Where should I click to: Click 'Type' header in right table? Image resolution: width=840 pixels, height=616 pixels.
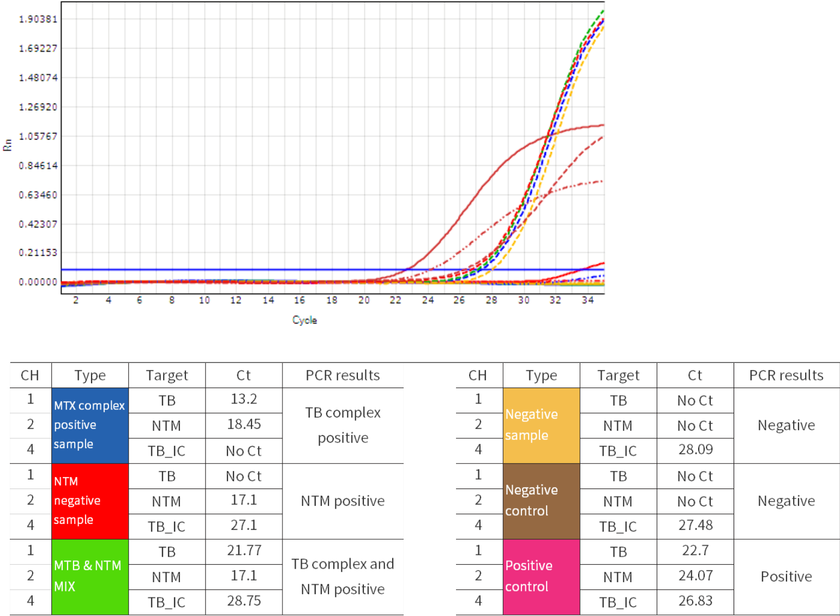pyautogui.click(x=541, y=375)
